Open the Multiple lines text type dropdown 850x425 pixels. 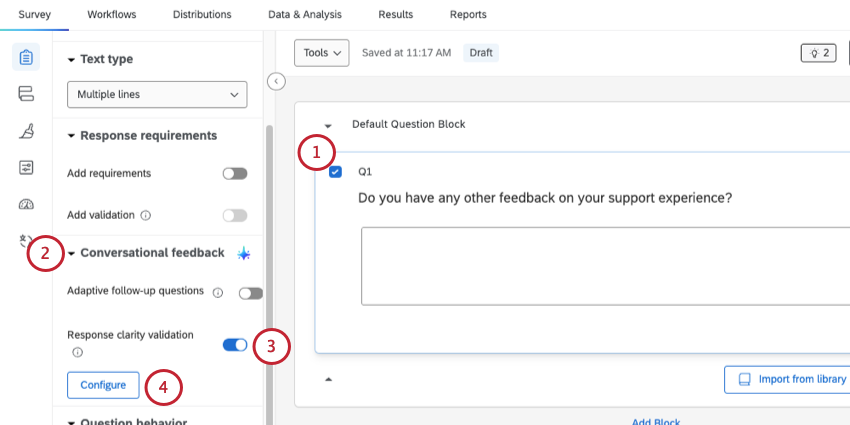[157, 94]
